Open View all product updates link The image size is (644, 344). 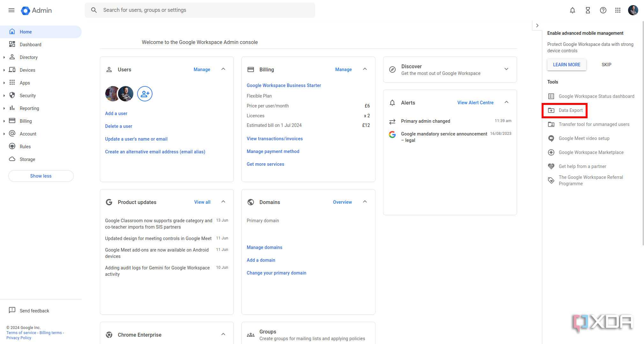[202, 202]
